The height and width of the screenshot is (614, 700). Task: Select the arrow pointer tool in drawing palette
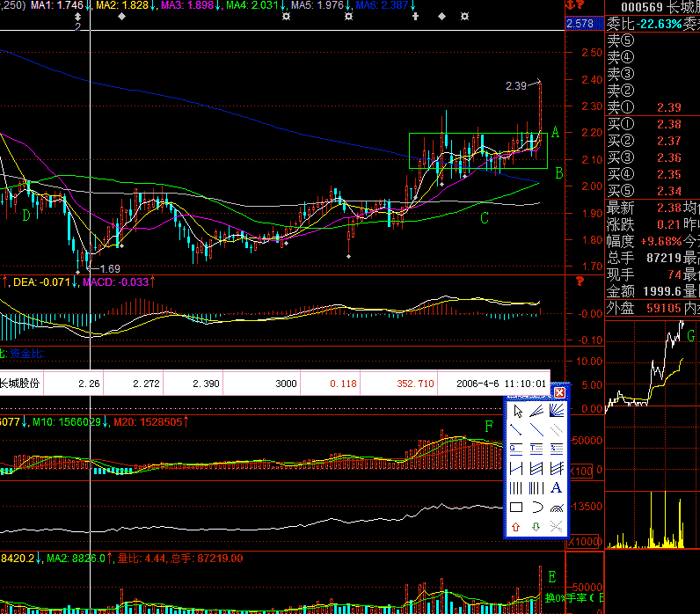pyautogui.click(x=516, y=410)
